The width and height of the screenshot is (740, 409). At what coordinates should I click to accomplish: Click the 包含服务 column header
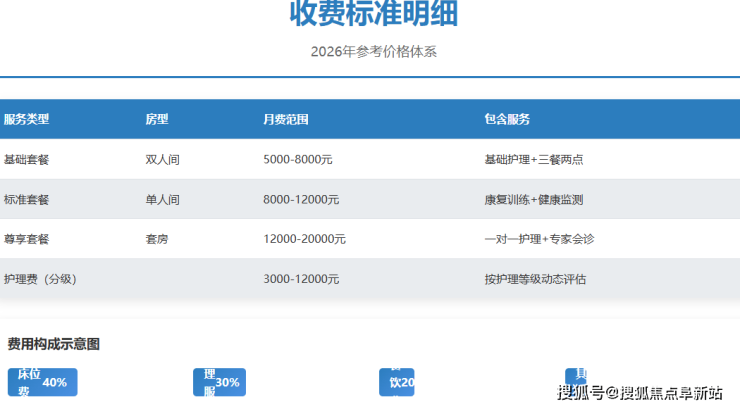507,119
